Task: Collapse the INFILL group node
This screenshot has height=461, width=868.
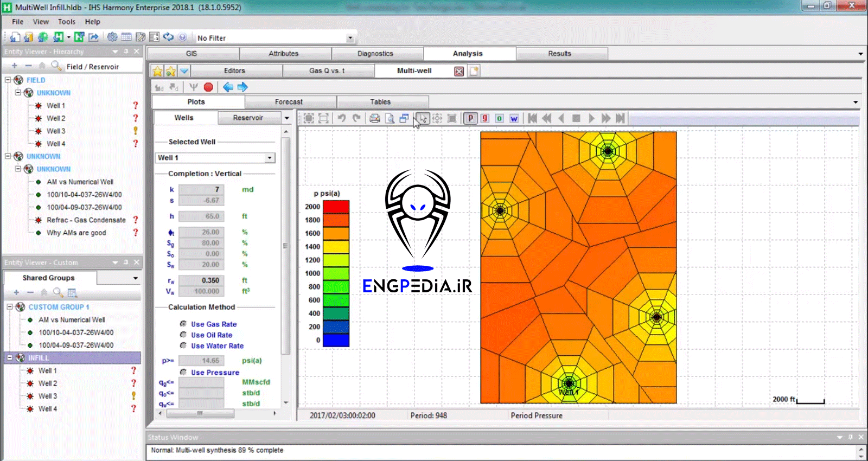Action: pos(9,357)
